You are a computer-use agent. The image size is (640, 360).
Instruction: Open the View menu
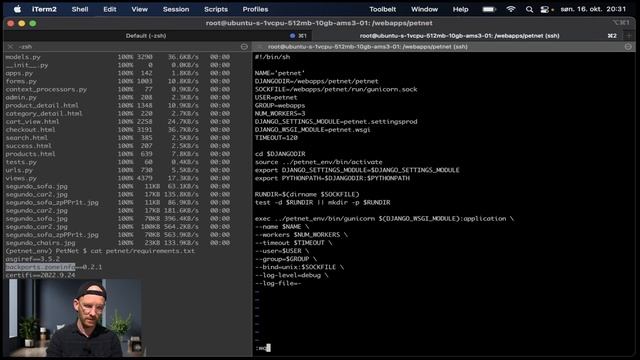click(140, 9)
